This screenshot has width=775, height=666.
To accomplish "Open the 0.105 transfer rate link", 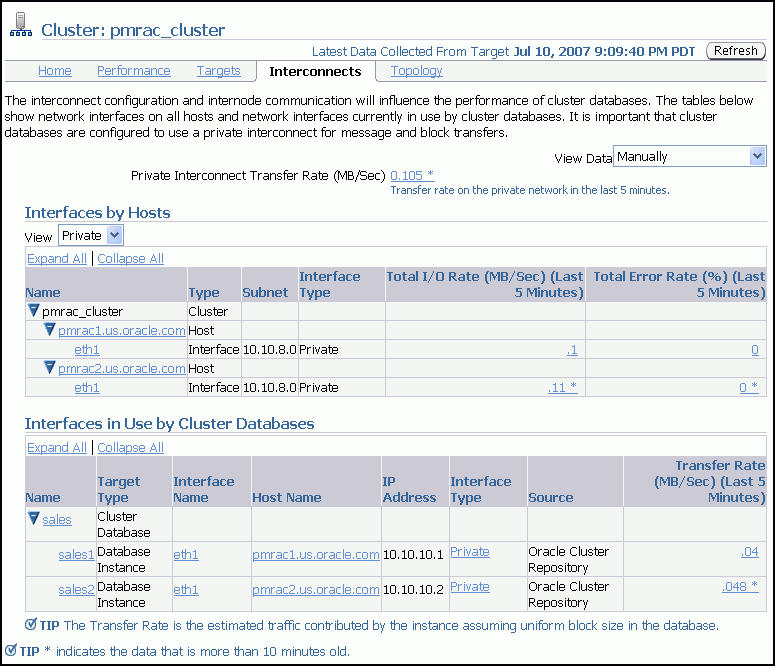I will click(412, 175).
